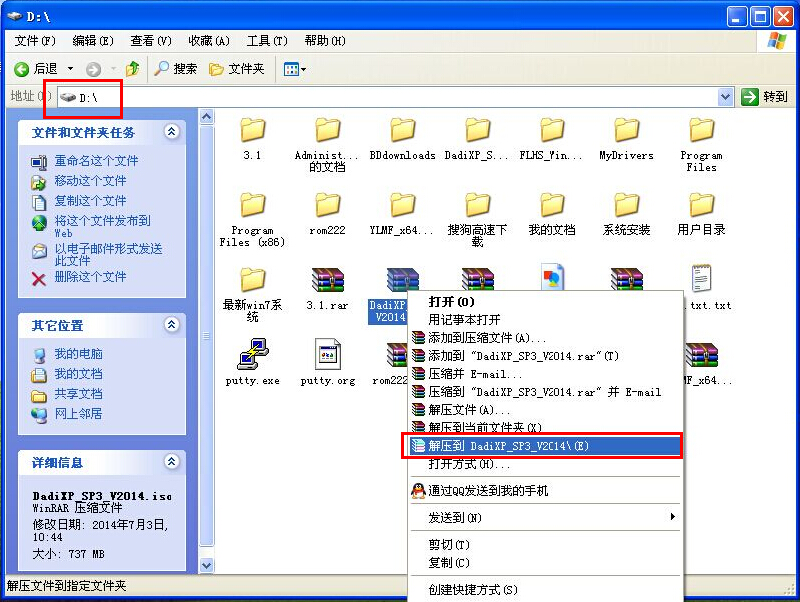Screen dimensions: 800x602
Task: Open the 查看(V) menu
Action: [x=151, y=41]
